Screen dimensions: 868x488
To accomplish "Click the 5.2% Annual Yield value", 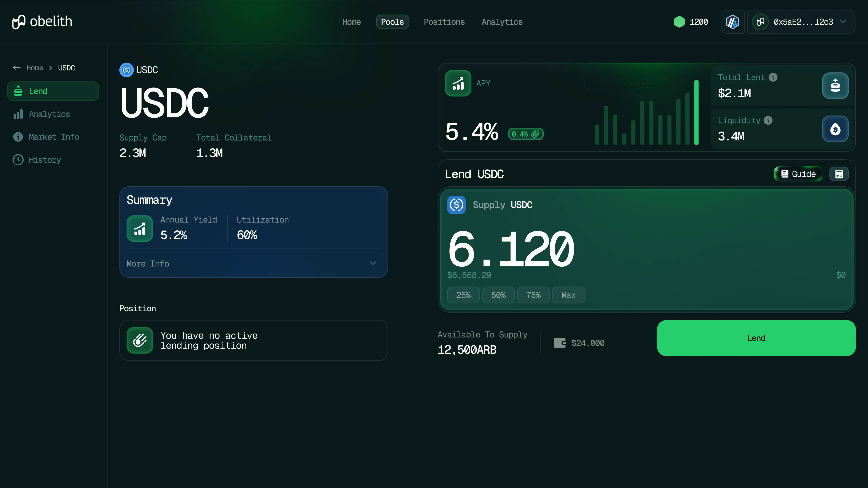I will tap(174, 235).
